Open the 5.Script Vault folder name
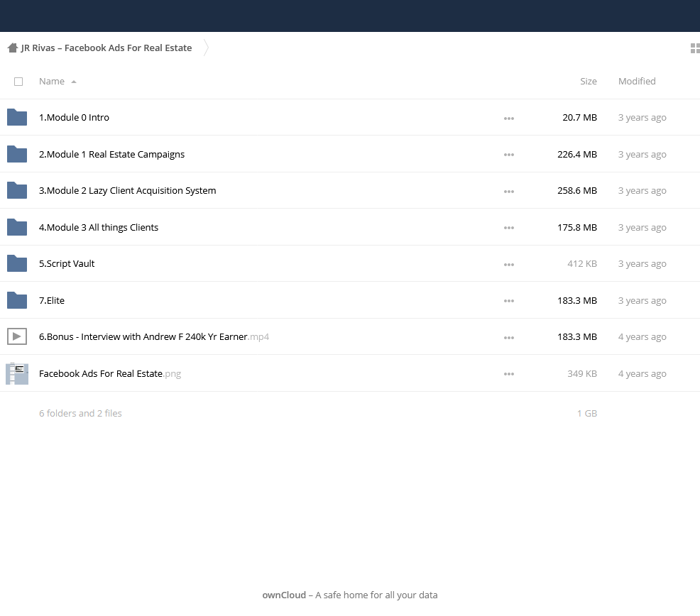700x616 pixels. (67, 264)
